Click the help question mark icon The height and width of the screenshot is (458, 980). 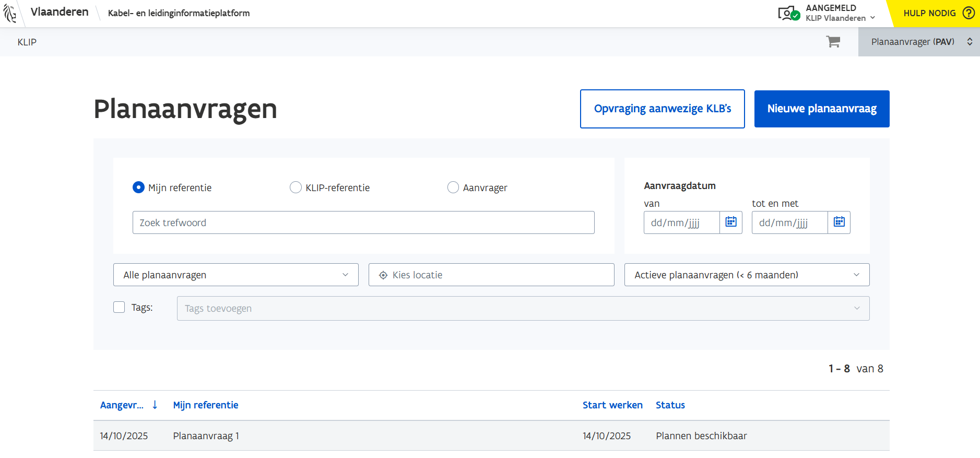(969, 13)
